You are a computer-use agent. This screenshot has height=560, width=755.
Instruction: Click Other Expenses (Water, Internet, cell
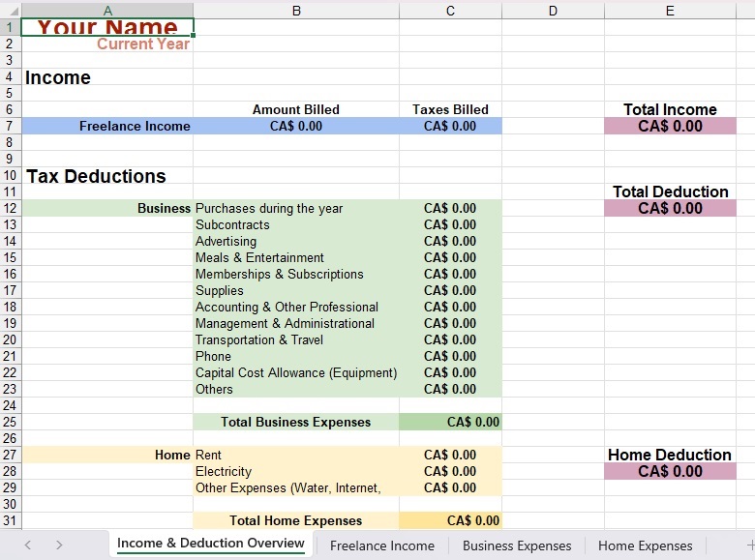click(x=296, y=487)
